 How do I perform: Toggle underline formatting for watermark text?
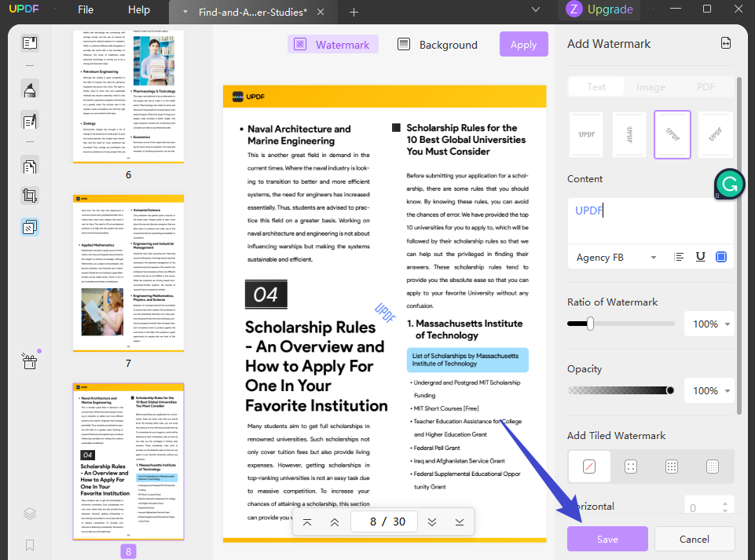click(x=701, y=257)
